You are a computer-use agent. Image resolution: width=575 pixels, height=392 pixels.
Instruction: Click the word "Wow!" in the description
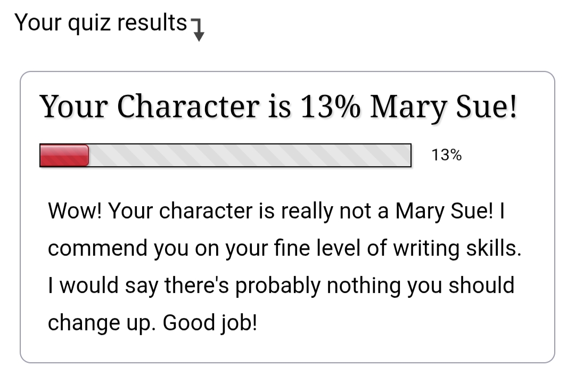click(x=75, y=211)
